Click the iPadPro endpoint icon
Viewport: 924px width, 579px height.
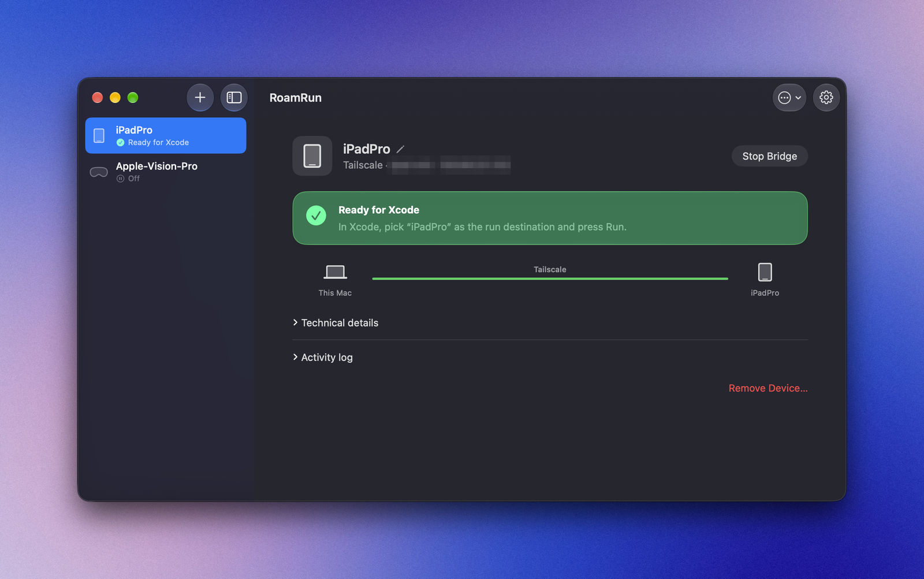(x=765, y=272)
